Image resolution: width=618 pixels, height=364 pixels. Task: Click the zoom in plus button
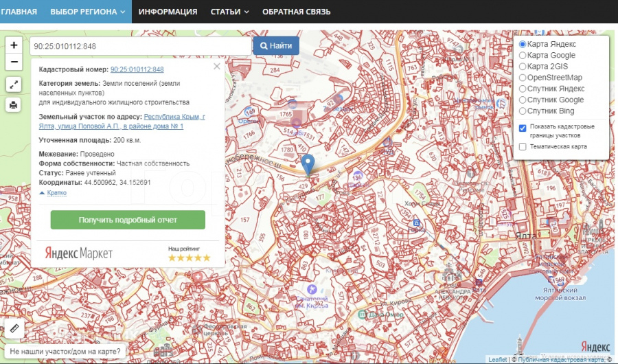(14, 45)
